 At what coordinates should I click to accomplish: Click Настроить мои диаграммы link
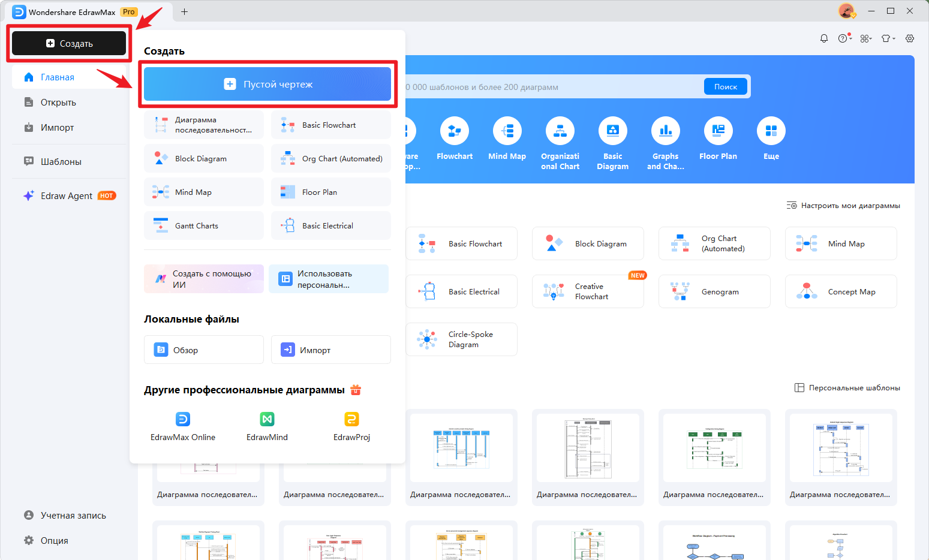coord(843,206)
